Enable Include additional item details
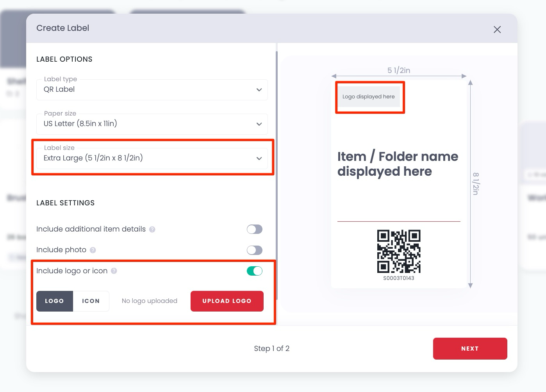Viewport: 546px width, 392px height. point(254,229)
